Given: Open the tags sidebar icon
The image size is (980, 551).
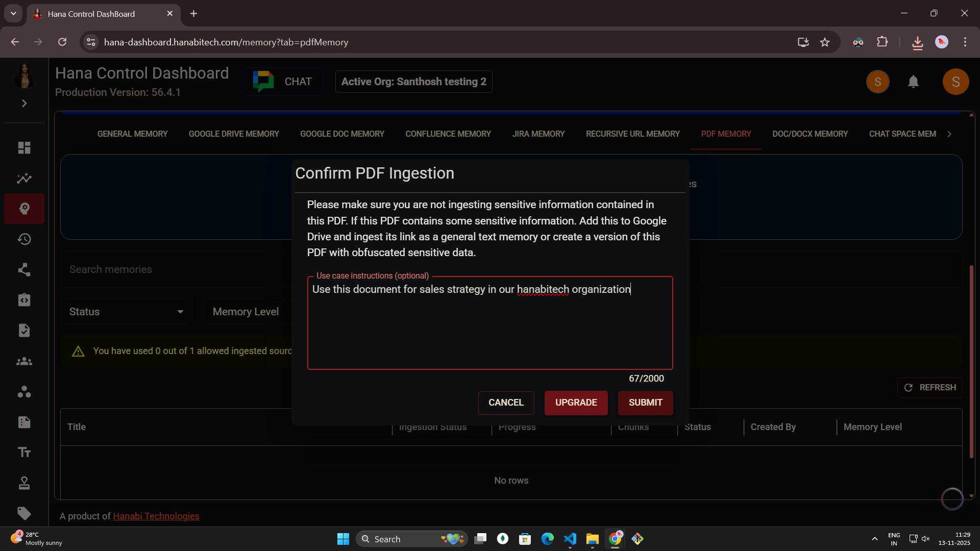Looking at the screenshot, I should (x=24, y=513).
